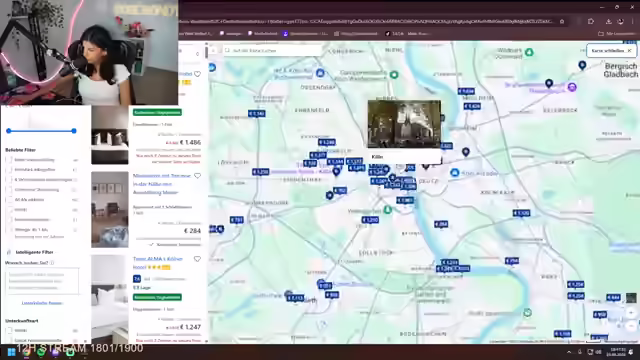The width and height of the screenshot is (640, 360).
Task: Click the zoom-in plus button on the map
Action: coord(631,313)
